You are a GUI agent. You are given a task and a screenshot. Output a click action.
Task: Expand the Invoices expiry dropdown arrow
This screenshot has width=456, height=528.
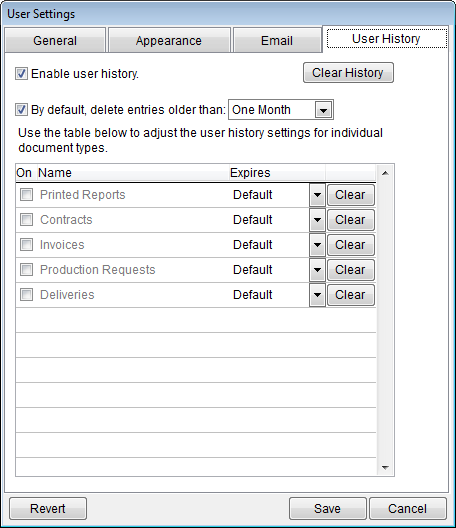317,245
